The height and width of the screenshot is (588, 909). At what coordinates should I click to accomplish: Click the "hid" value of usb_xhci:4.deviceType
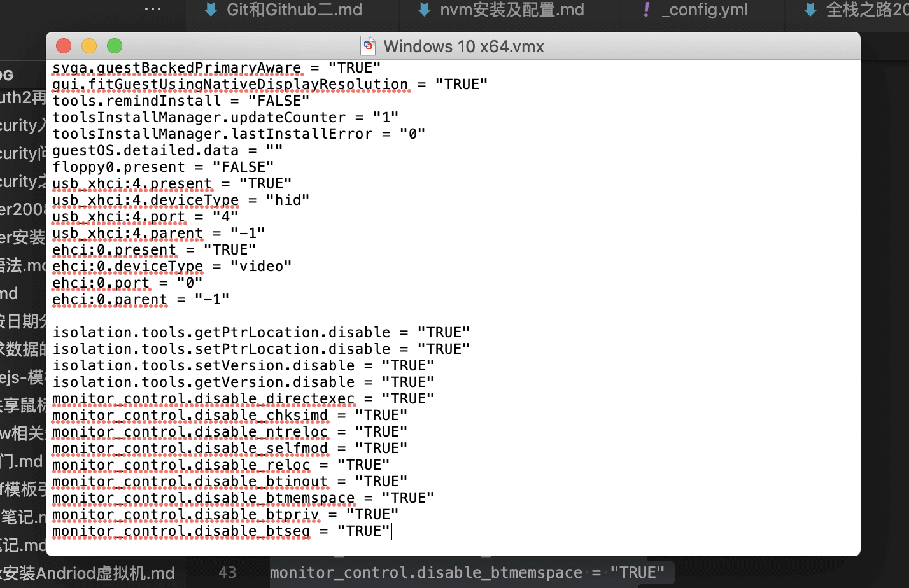tap(288, 200)
